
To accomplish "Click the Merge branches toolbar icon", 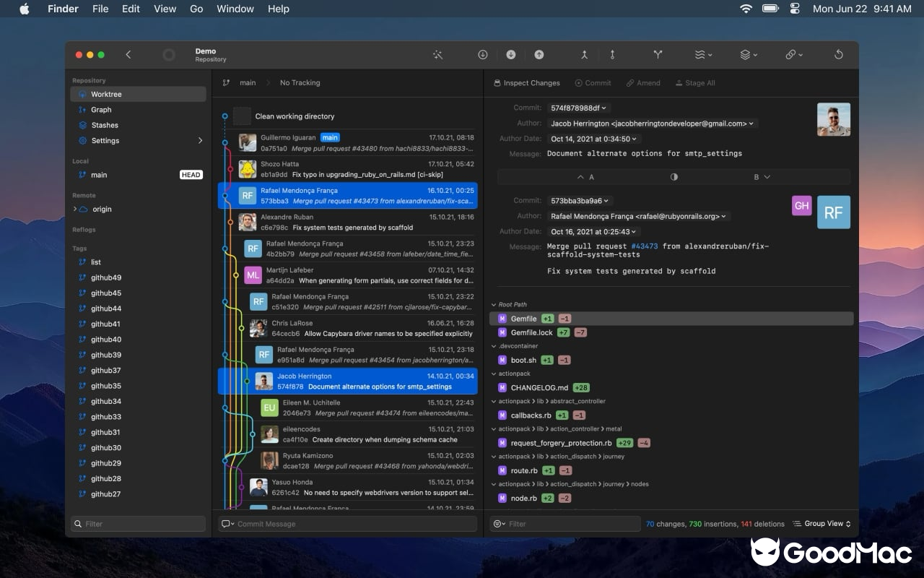I will [x=584, y=55].
